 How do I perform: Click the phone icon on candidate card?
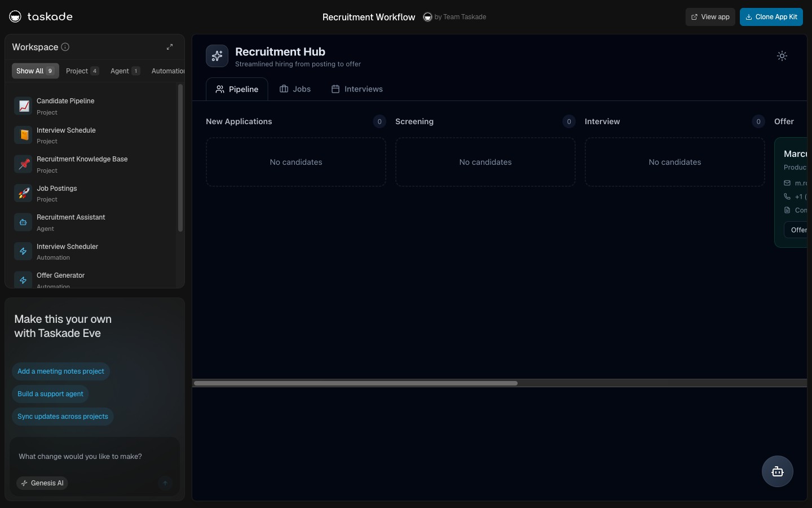[787, 196]
